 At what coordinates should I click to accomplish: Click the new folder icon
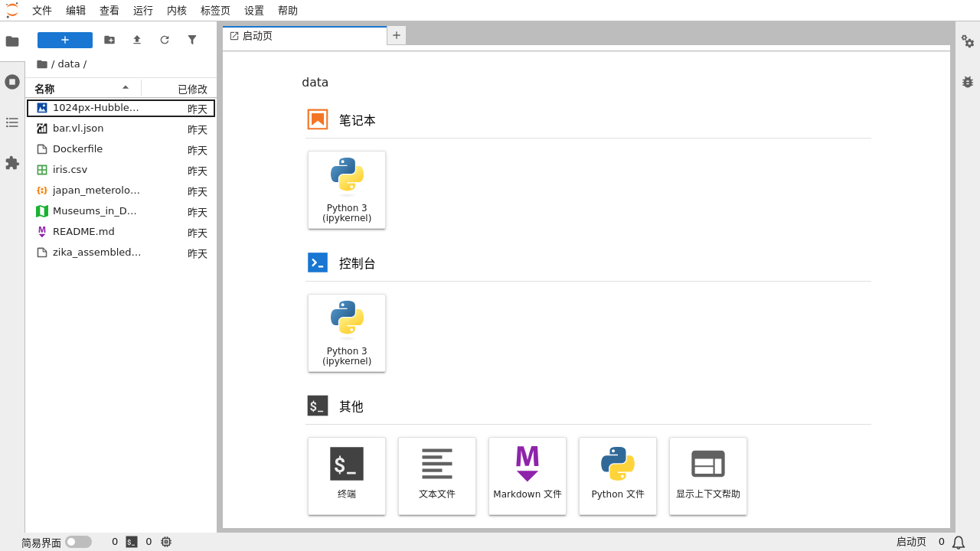109,40
